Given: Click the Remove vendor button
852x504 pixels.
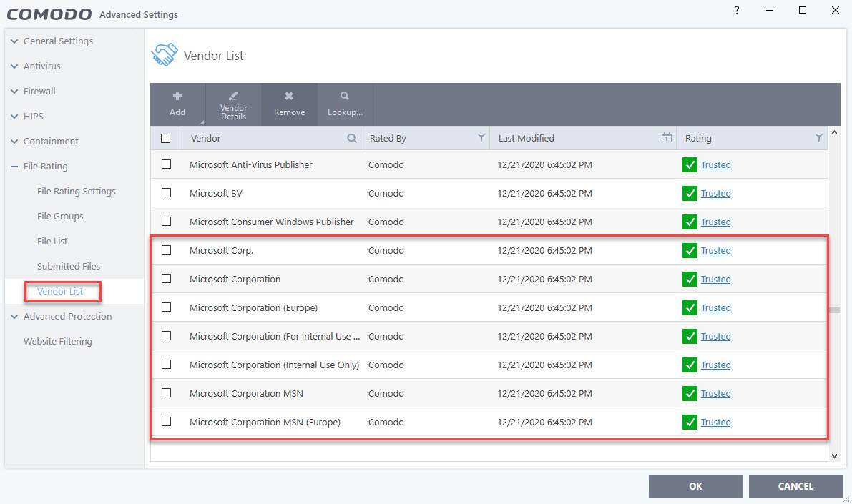Looking at the screenshot, I should (289, 104).
